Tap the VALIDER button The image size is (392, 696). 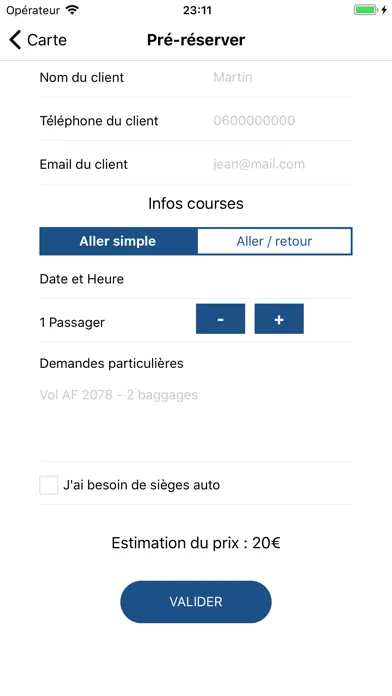tap(196, 601)
